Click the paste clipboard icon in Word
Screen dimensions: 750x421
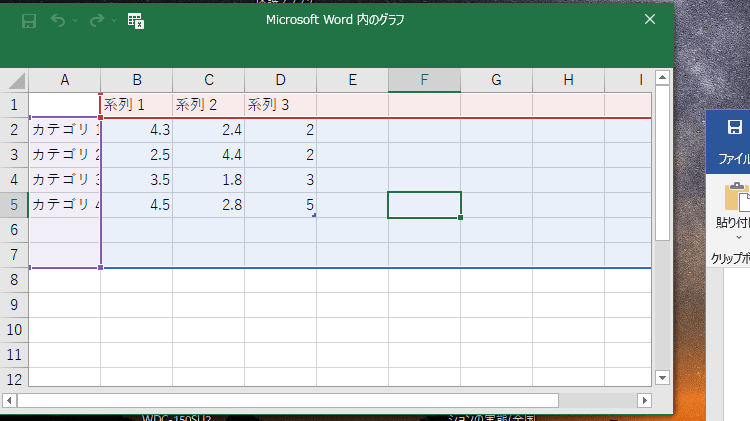coord(737,197)
